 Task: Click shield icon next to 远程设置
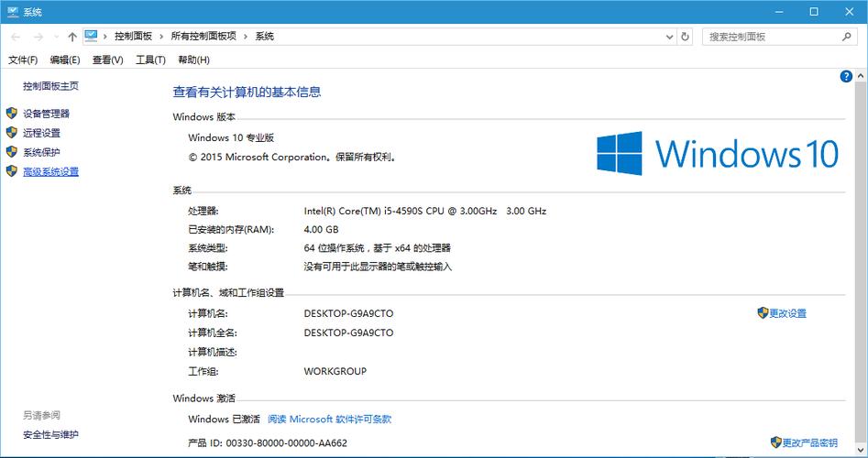[12, 133]
